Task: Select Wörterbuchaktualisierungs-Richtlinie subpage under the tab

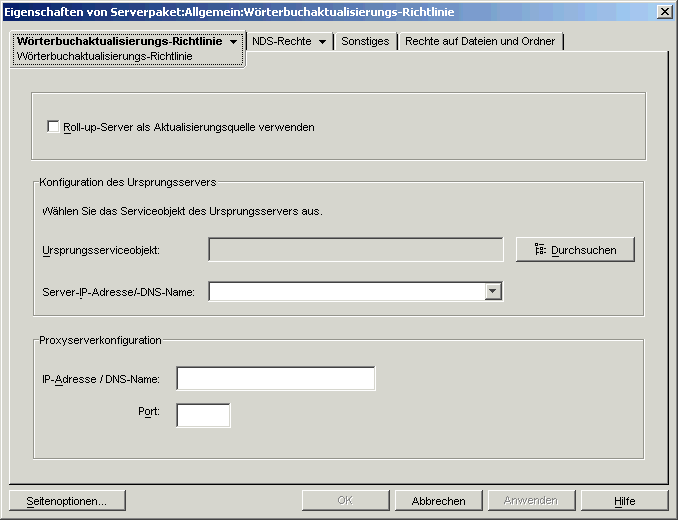Action: [x=104, y=56]
